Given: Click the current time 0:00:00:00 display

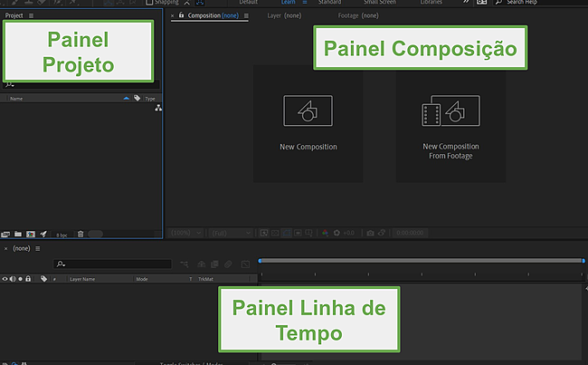Looking at the screenshot, I should click(410, 233).
